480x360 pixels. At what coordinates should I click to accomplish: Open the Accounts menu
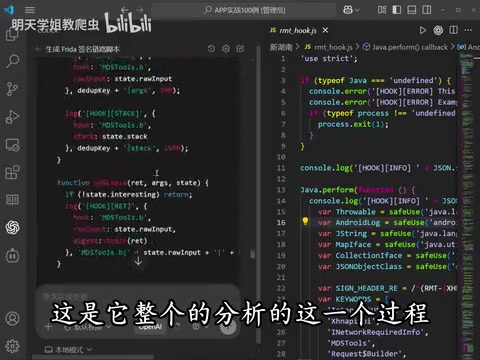point(13,319)
